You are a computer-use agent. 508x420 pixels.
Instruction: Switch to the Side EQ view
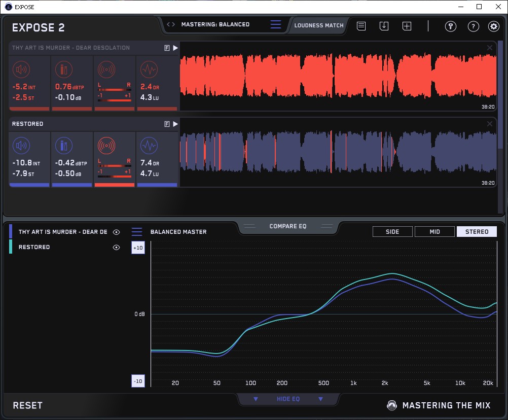[392, 232]
